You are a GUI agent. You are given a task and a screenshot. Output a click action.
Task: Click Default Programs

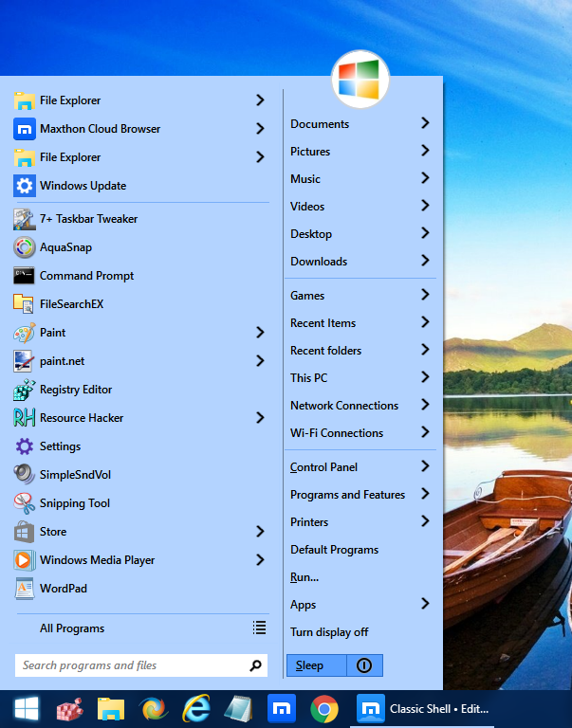coord(360,550)
